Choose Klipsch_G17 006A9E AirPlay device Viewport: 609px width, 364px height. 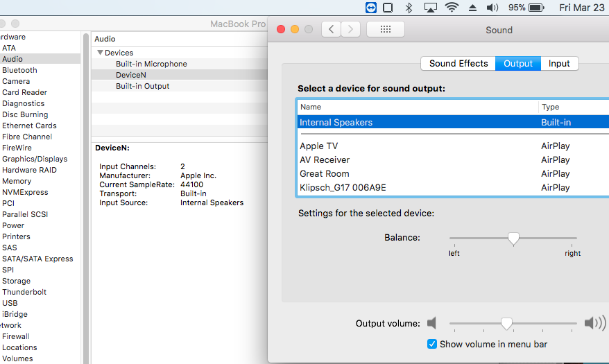343,187
